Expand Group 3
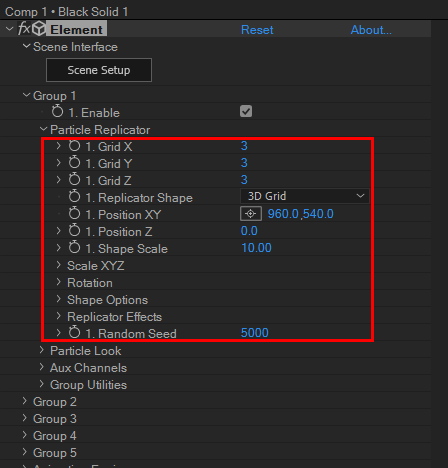 [x=25, y=418]
